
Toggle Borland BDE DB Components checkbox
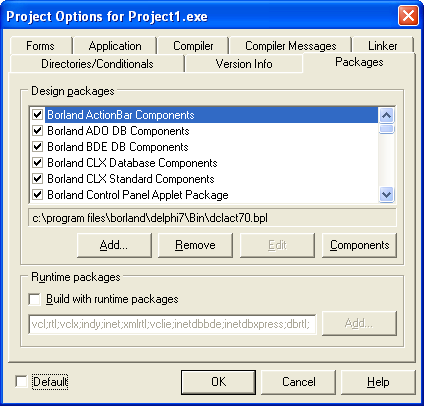[x=37, y=147]
